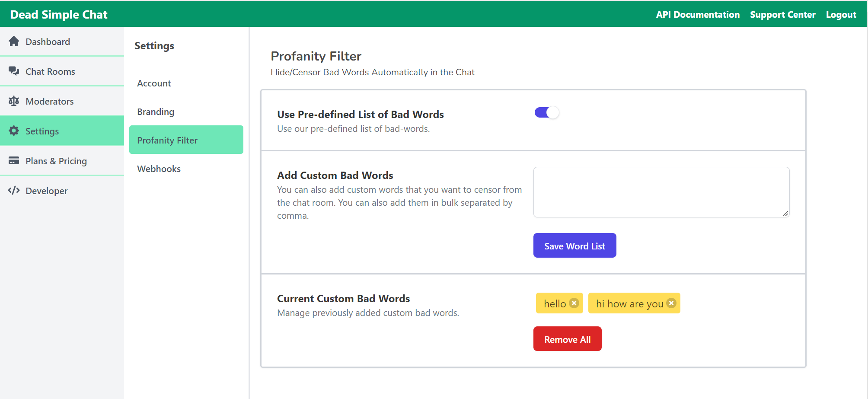Remove the "hello" bad word tag

click(x=574, y=303)
